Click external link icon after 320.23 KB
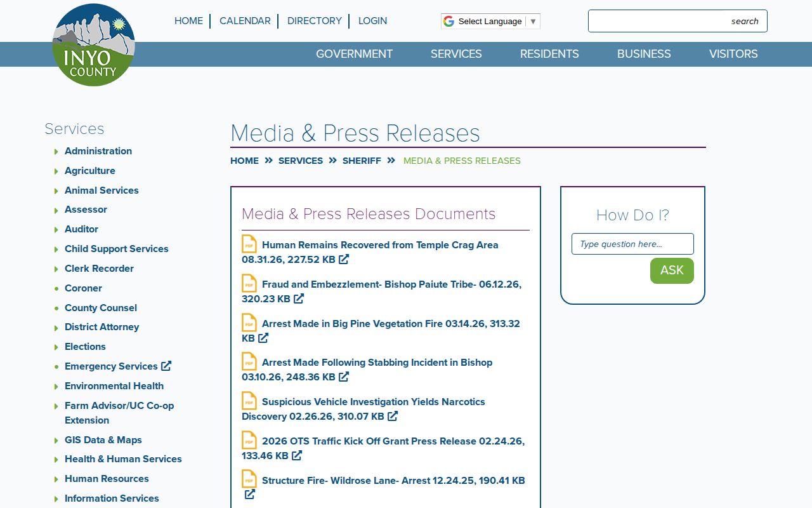 [299, 298]
